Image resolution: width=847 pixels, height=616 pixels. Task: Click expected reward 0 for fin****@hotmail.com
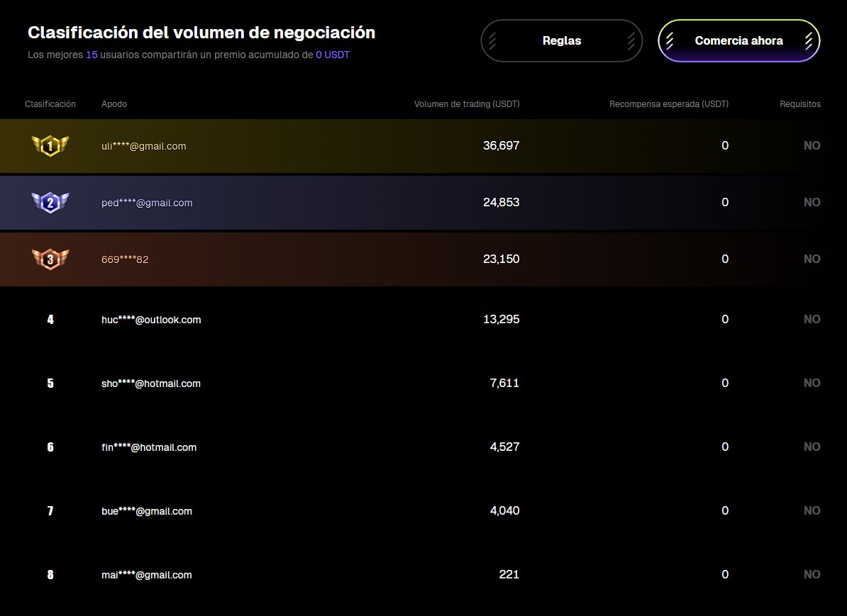point(725,447)
